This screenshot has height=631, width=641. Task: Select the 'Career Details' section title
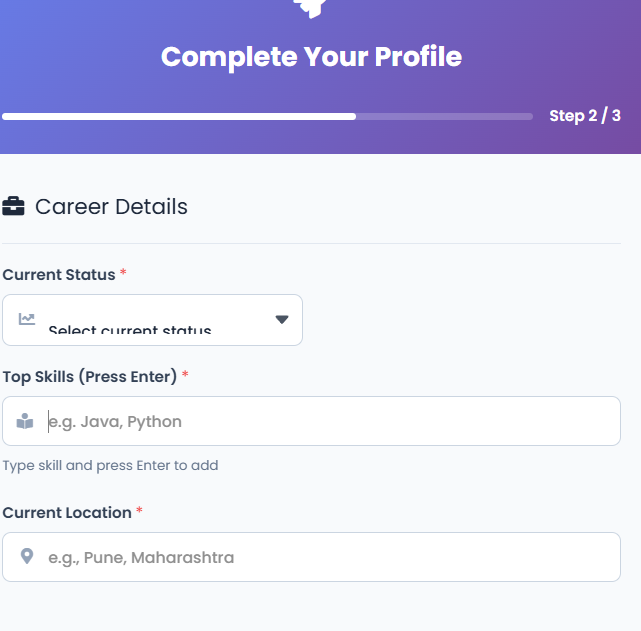111,207
